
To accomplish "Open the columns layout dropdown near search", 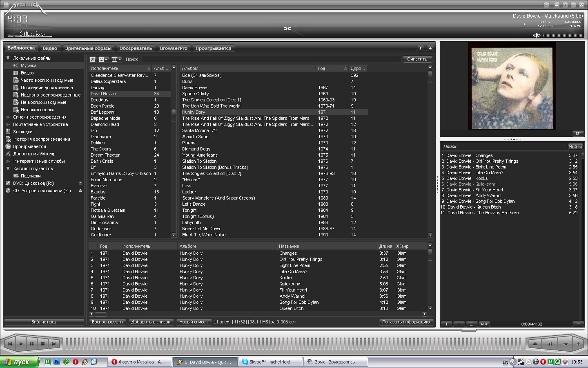I will tap(116, 59).
